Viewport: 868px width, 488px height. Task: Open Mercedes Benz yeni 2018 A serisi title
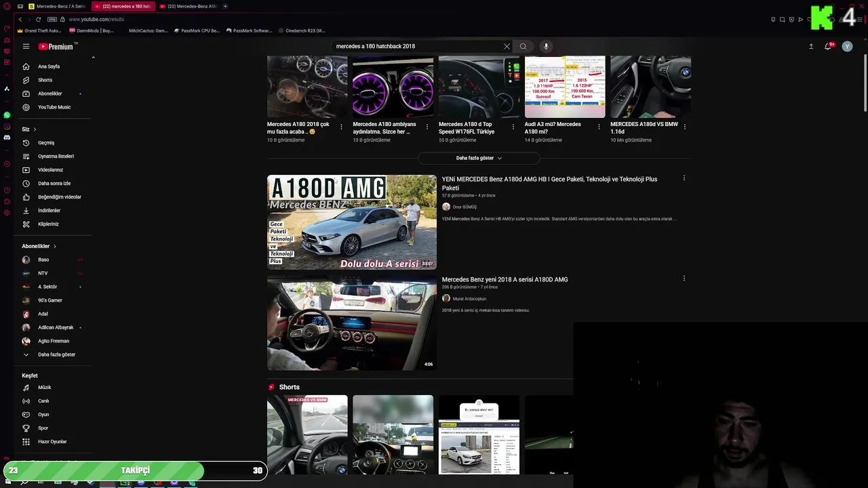click(x=505, y=279)
